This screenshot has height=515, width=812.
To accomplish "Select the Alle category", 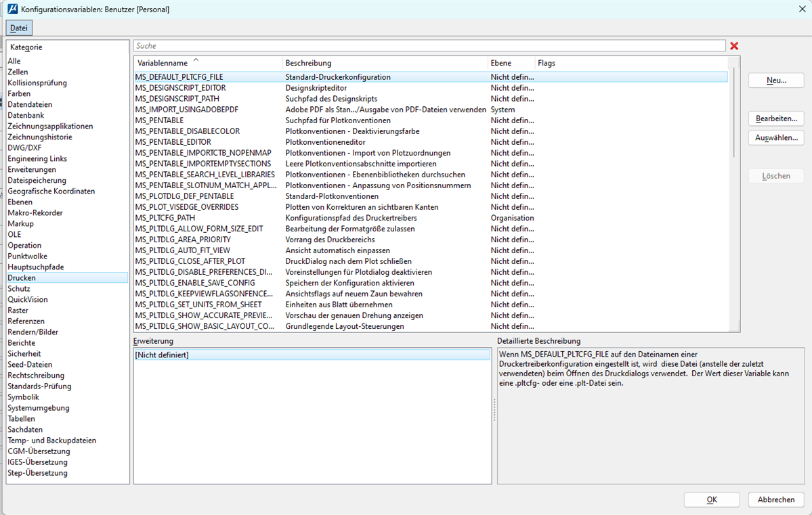I will click(14, 61).
